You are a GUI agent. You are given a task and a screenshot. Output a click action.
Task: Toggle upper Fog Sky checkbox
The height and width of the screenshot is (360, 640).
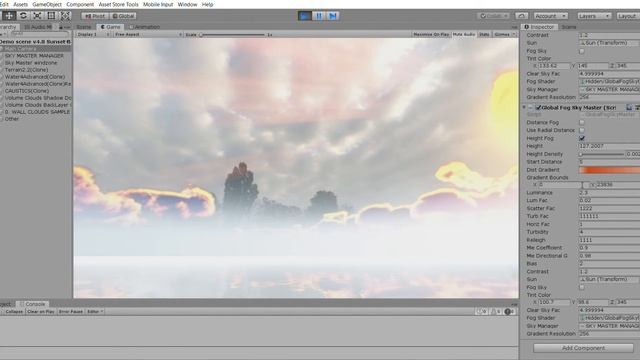(582, 51)
